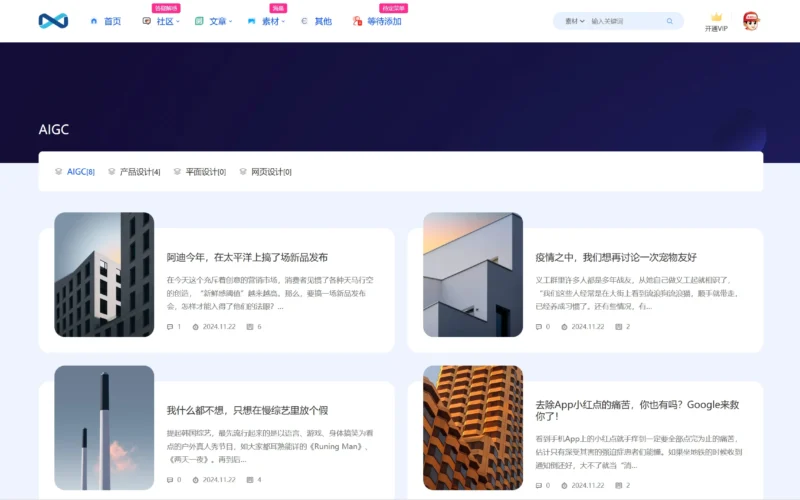Open the 素材 category selector in search box

[574, 21]
